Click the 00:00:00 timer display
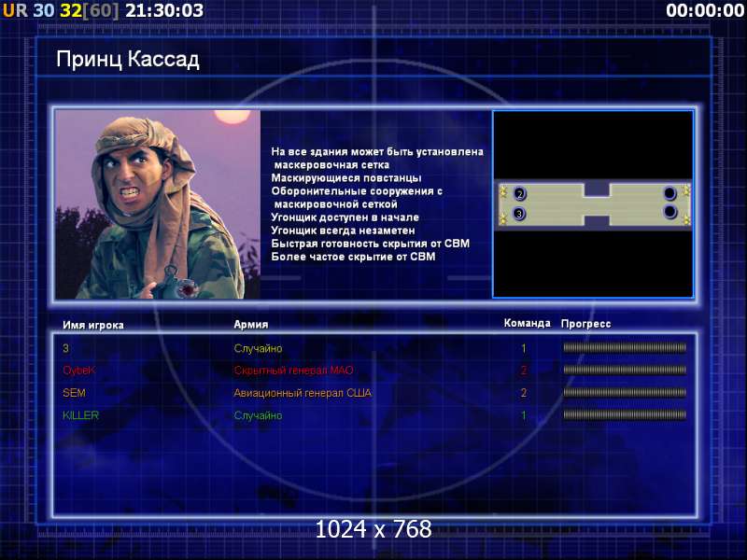 [x=705, y=10]
